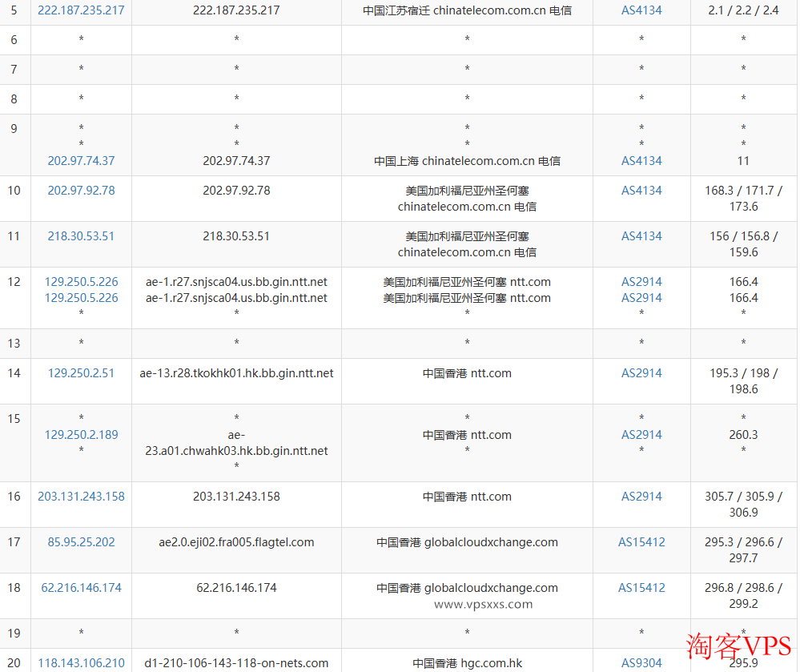The image size is (800, 672).
Task: Click the 129.250.5.226 NTT node link
Action: point(80,282)
